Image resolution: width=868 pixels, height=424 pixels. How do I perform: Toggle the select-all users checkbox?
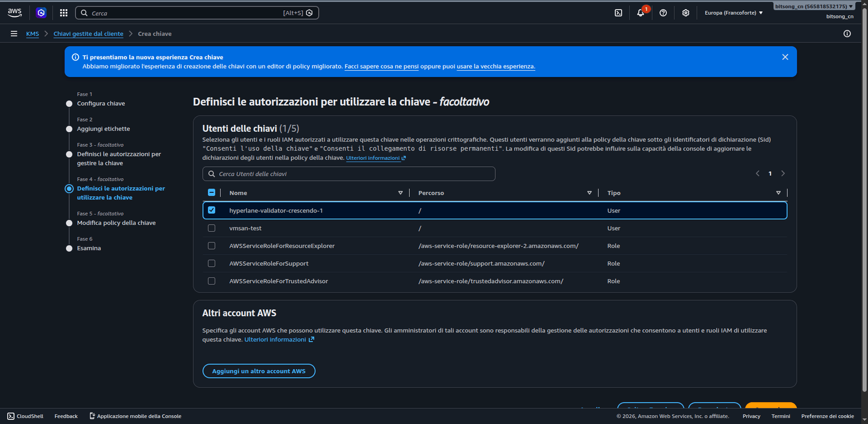[211, 193]
